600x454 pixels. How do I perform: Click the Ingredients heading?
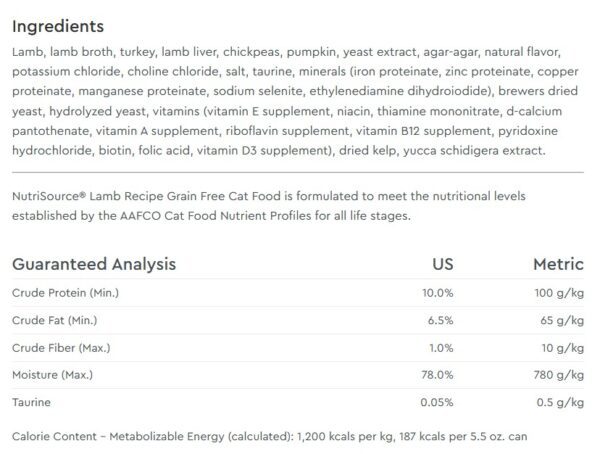click(58, 27)
